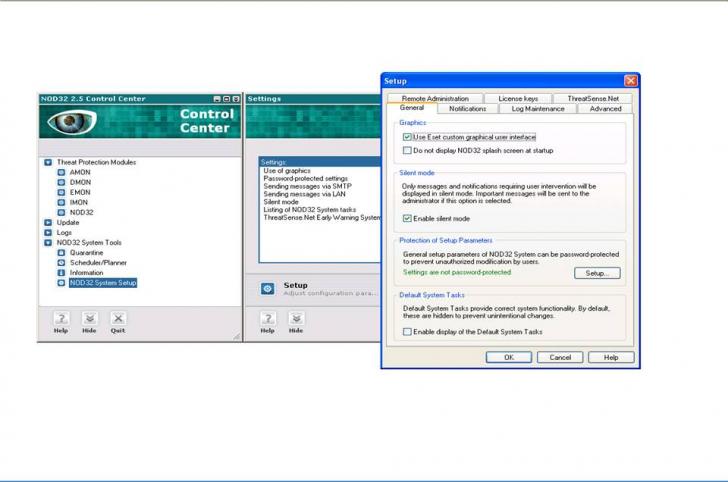This screenshot has height=482, width=728.
Task: Open the License keys tab
Action: tap(518, 98)
